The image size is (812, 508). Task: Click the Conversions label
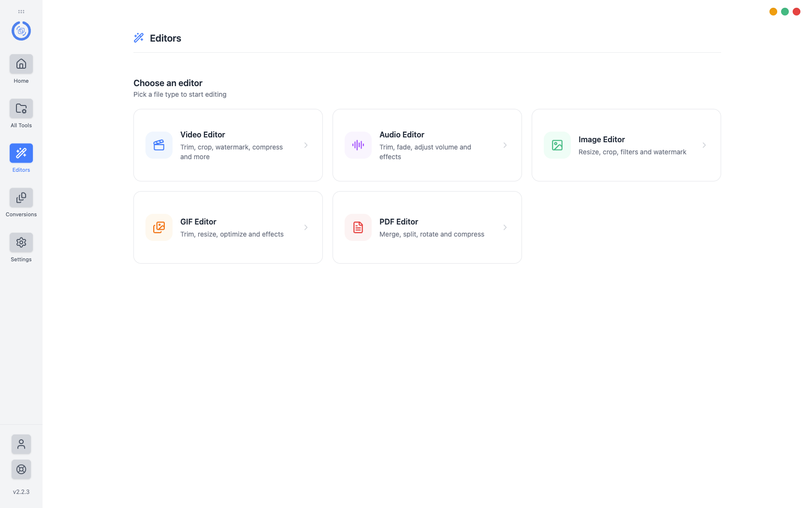coord(21,214)
